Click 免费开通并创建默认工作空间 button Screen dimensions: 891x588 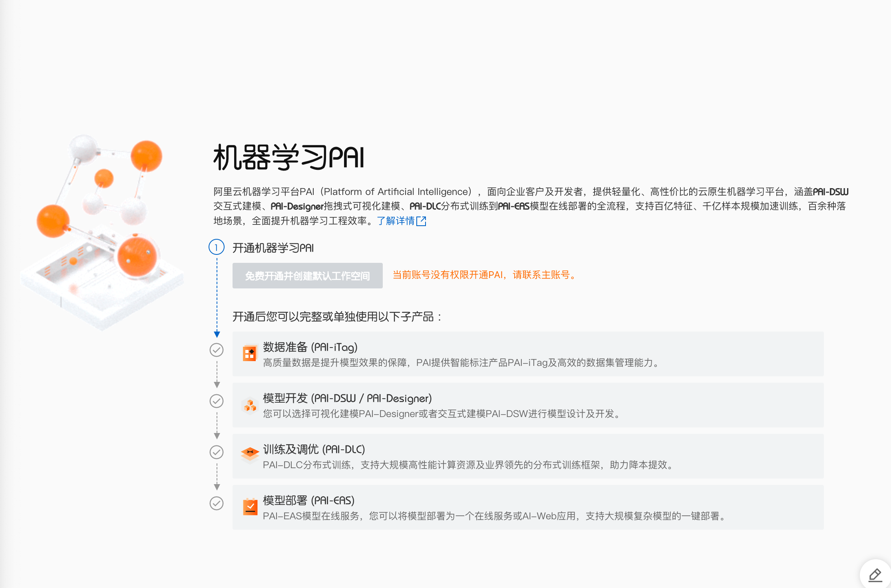pyautogui.click(x=307, y=276)
